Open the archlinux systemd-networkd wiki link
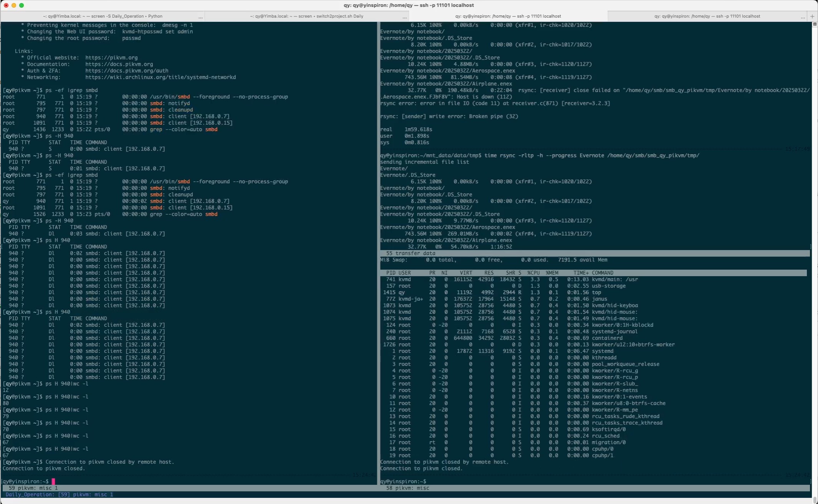The image size is (818, 504). [160, 77]
